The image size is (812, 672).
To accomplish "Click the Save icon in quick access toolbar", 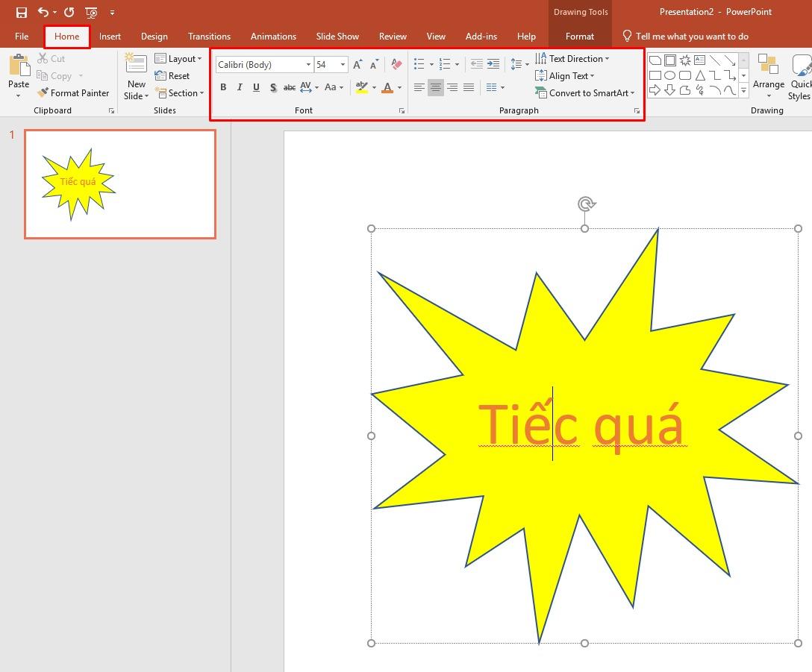I will point(22,12).
